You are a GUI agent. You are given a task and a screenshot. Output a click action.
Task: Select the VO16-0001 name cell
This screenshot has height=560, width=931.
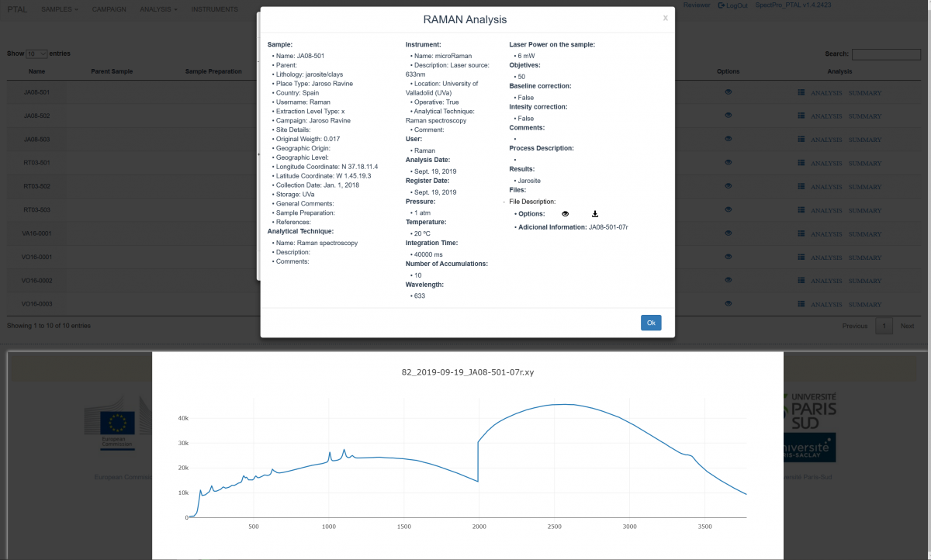(x=37, y=256)
